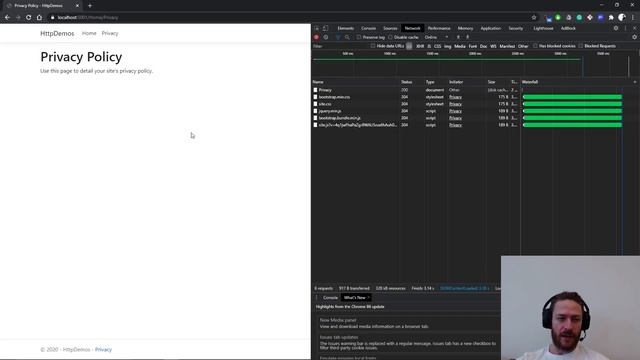Open Network panel settings gear
640x360 pixels.
634,37
